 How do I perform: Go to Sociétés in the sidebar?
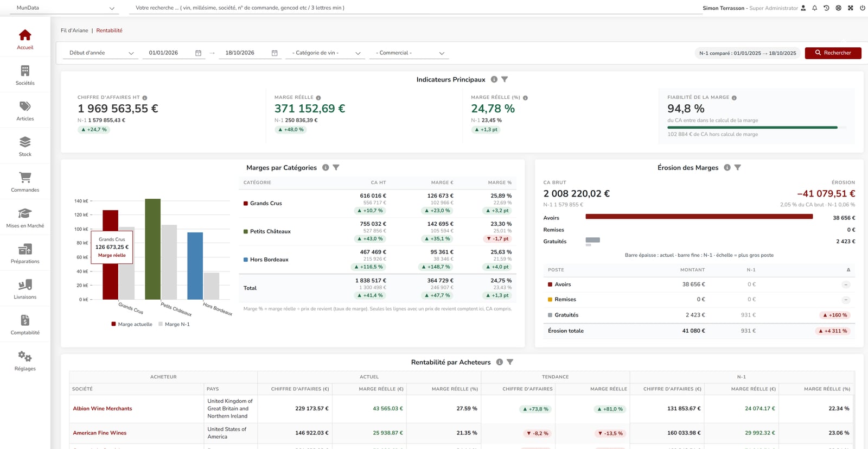[25, 75]
